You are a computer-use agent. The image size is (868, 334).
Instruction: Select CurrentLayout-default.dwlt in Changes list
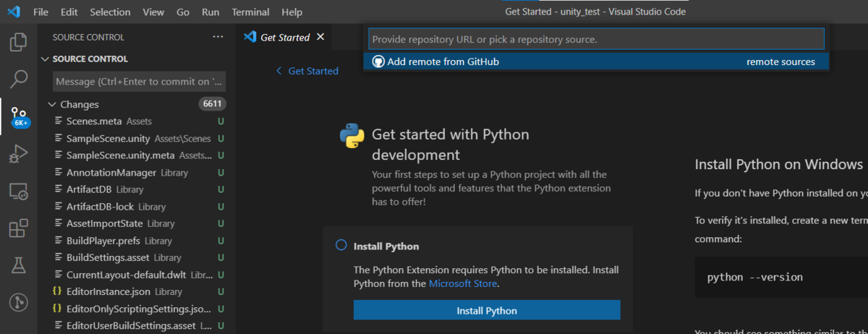pos(137,275)
